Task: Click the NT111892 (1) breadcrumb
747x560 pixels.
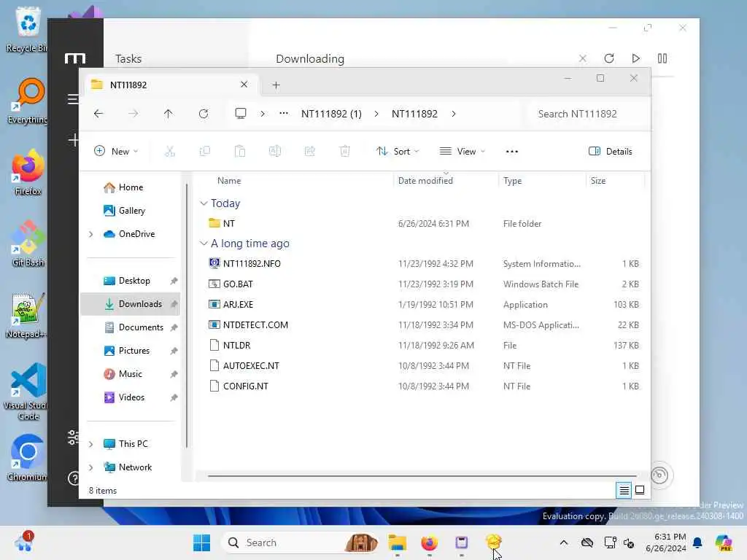Action: point(332,114)
